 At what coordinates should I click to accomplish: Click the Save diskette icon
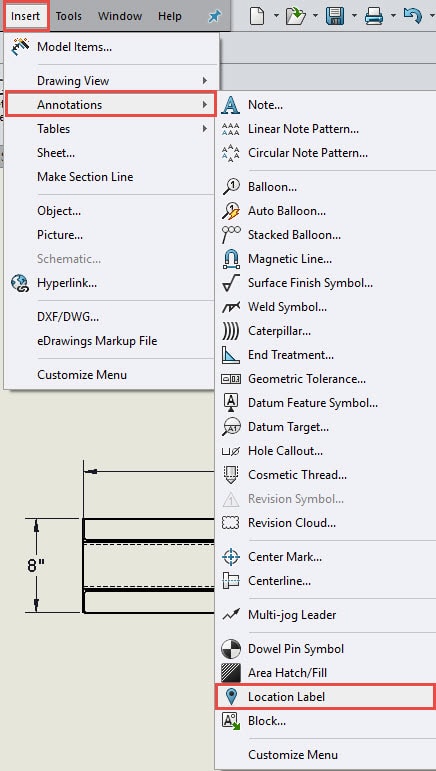point(335,16)
